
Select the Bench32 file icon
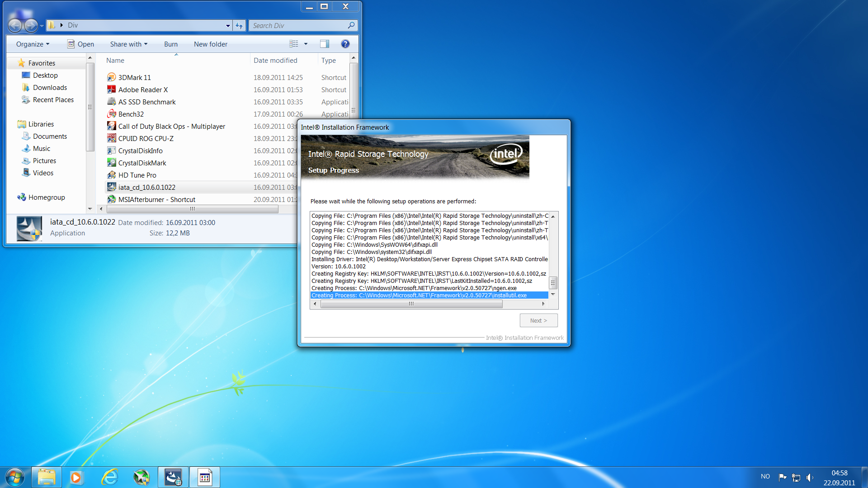point(111,114)
